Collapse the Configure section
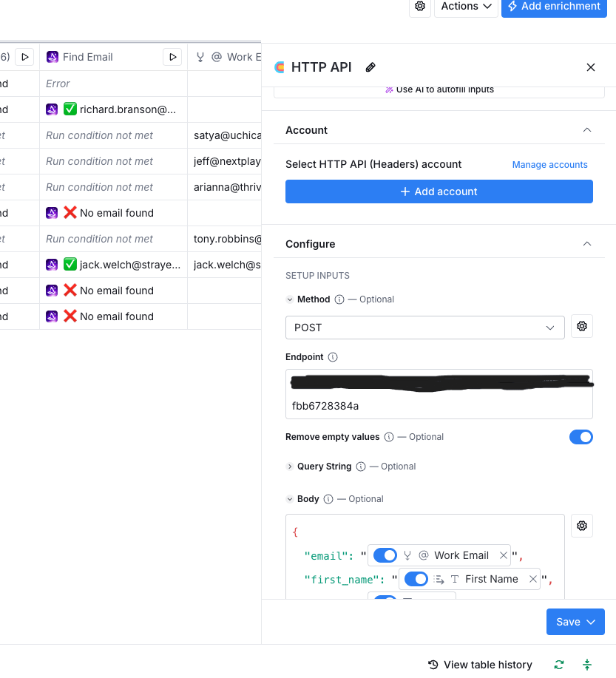 (587, 244)
